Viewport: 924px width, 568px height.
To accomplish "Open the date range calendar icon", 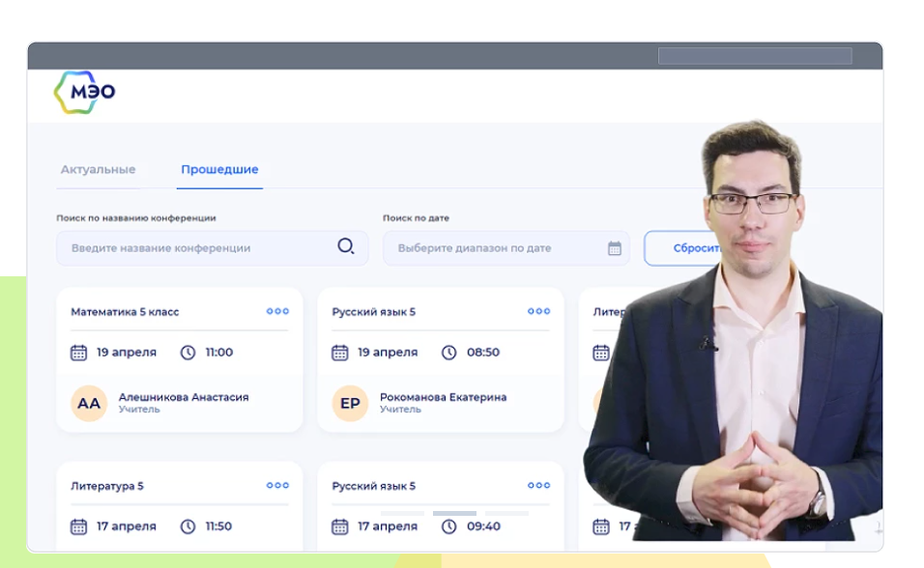I will click(615, 248).
